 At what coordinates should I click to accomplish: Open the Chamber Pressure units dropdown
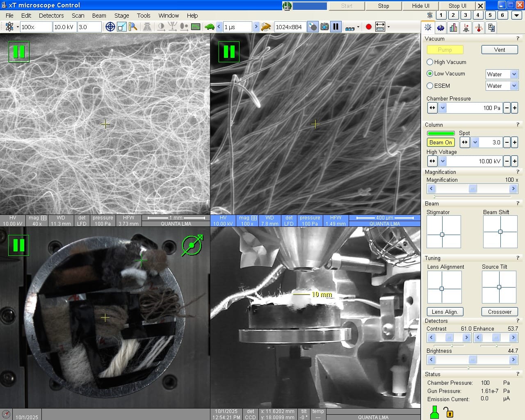[x=443, y=107]
